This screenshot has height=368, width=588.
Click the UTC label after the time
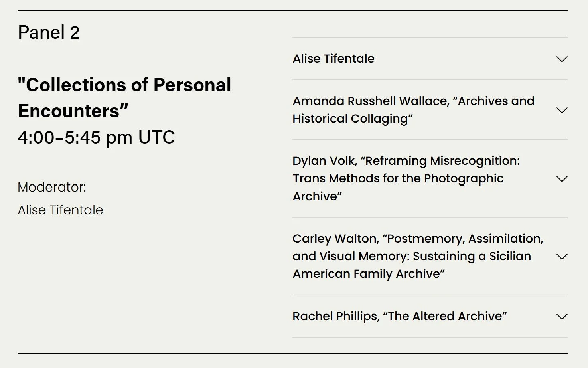click(x=156, y=137)
